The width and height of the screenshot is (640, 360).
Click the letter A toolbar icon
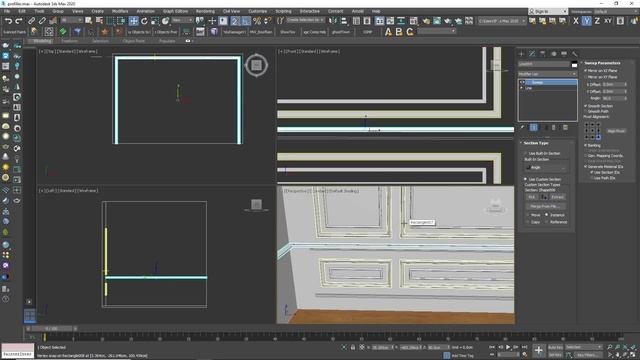click(x=388, y=32)
